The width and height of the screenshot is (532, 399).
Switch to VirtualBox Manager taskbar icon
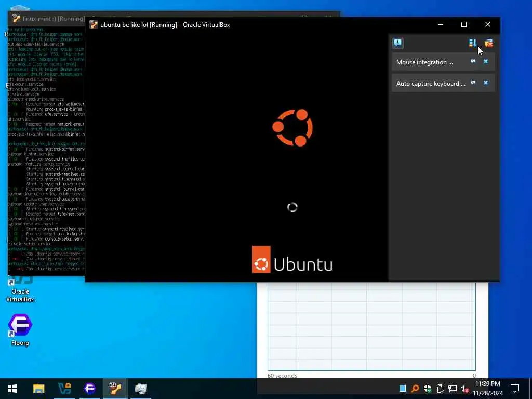tap(64, 389)
